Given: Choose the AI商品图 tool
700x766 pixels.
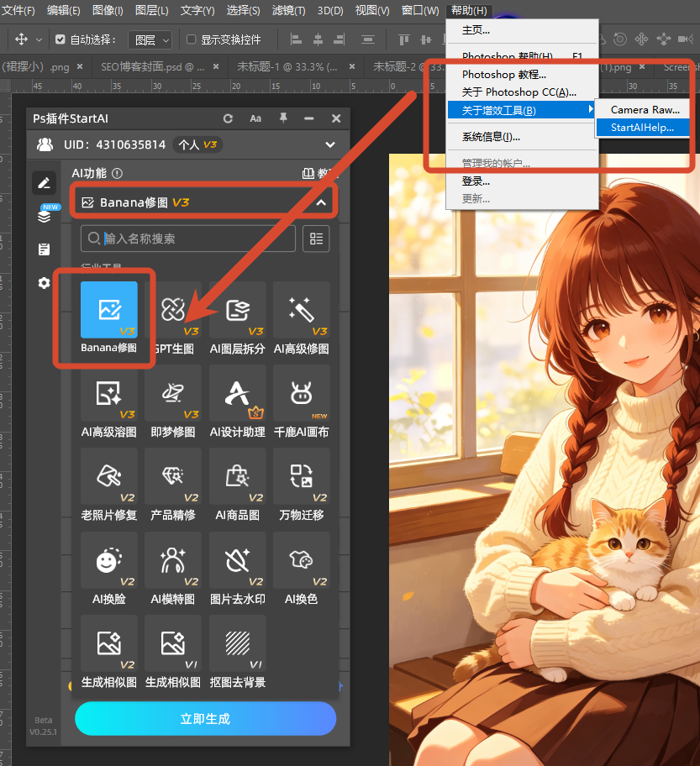Looking at the screenshot, I should pyautogui.click(x=238, y=476).
